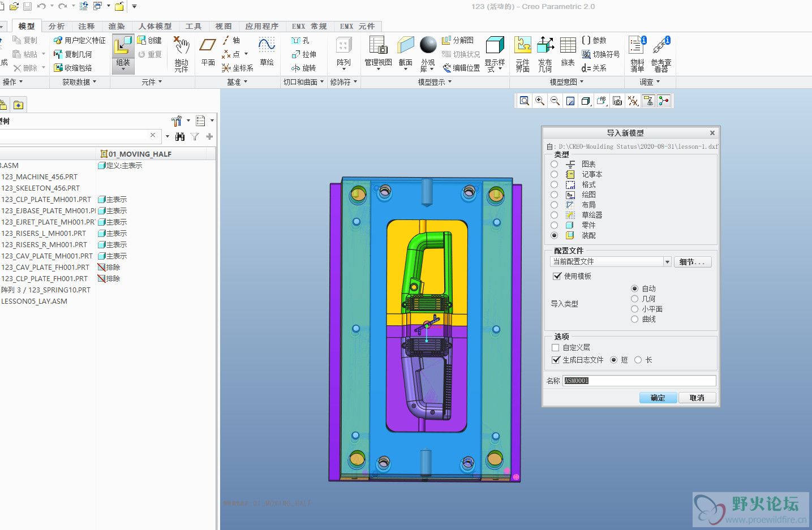Click the Repaint icon in graphics toolbar
This screenshot has height=530, width=812.
coord(570,101)
